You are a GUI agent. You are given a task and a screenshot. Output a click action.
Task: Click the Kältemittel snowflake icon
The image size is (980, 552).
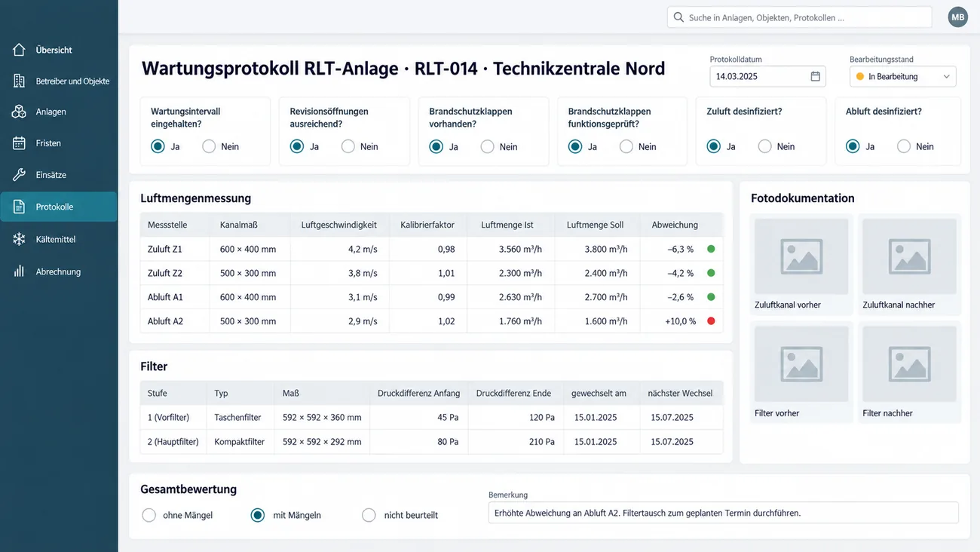click(x=19, y=239)
